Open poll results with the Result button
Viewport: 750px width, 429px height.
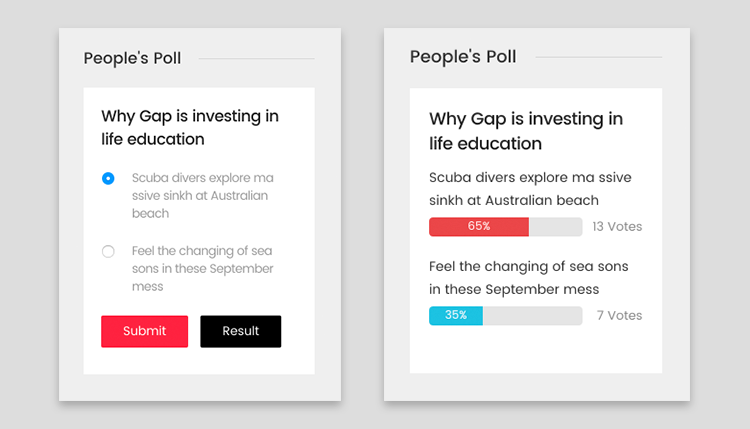tap(240, 331)
